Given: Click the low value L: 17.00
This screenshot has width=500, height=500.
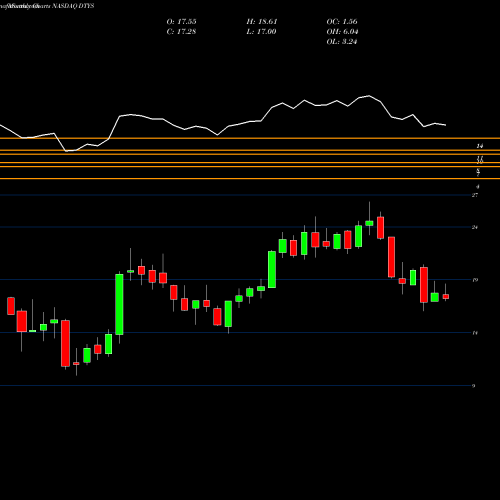Looking at the screenshot, I should pos(261,32).
